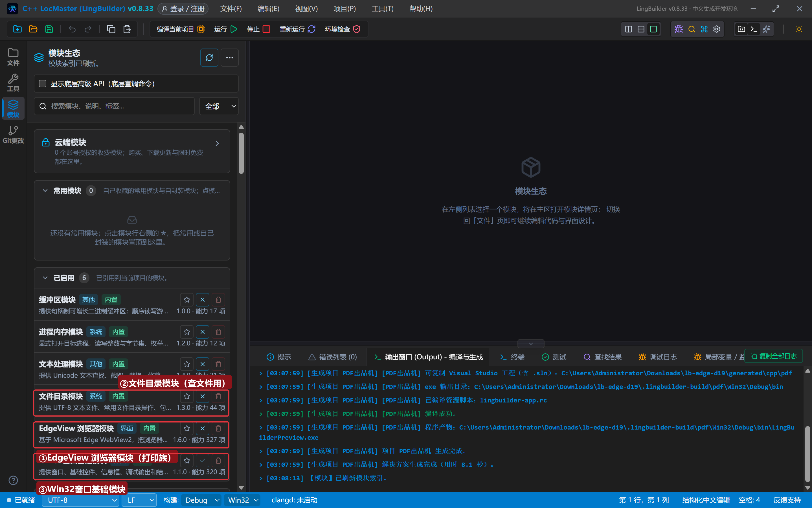Screen dimensions: 812x508
Task: Switch to the 错误列表 (0) tab
Action: (x=332, y=357)
